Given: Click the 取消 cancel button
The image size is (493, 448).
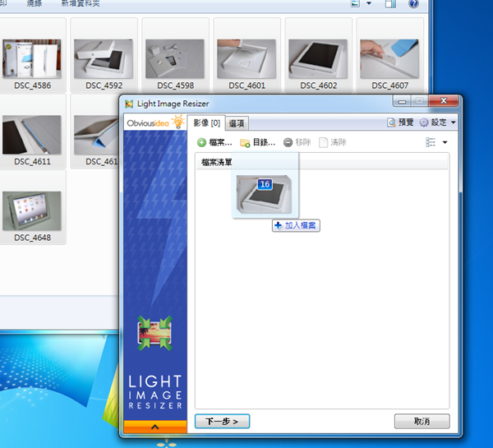Looking at the screenshot, I should (x=422, y=421).
